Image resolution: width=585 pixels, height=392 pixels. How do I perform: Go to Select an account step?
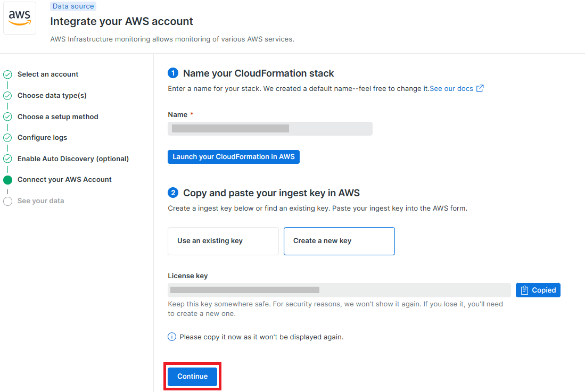[x=48, y=74]
